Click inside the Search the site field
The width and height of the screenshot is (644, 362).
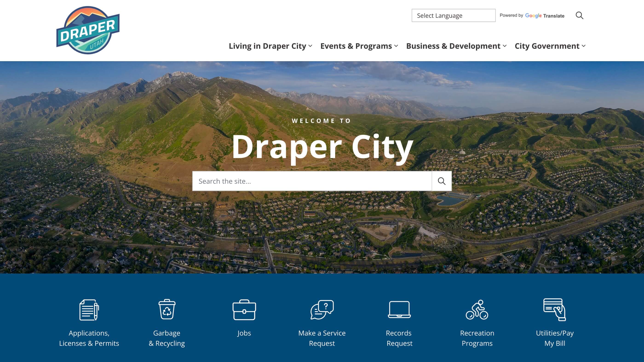312,181
